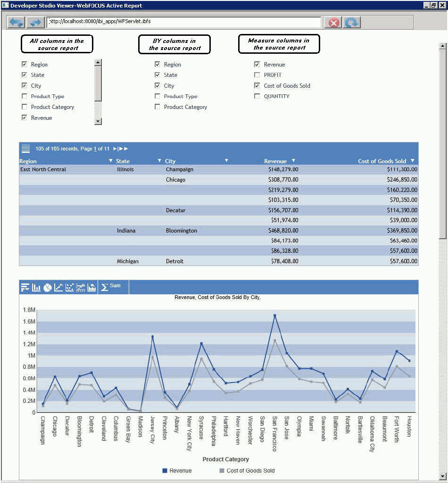The height and width of the screenshot is (483, 448).
Task: Select the Michigan state cell
Action: tap(127, 261)
